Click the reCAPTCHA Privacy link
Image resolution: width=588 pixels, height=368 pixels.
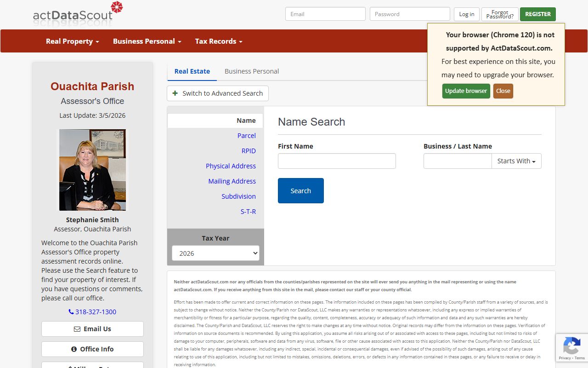tap(565, 358)
